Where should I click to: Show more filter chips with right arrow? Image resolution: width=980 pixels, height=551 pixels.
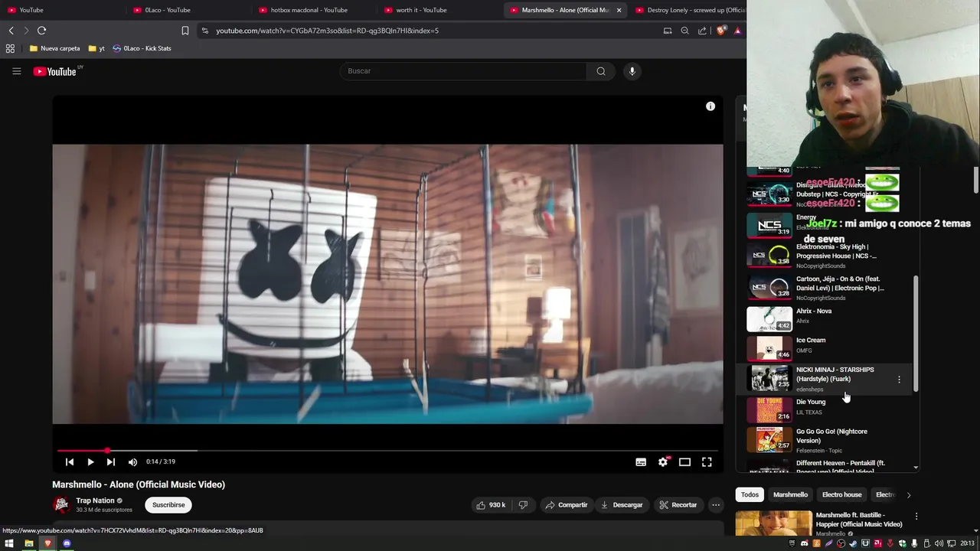[x=909, y=495]
